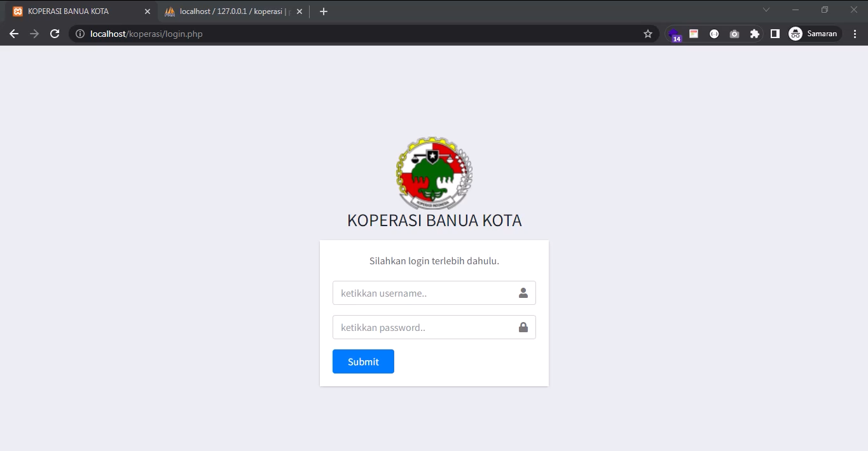Go forward to the next page
868x451 pixels.
coord(34,34)
